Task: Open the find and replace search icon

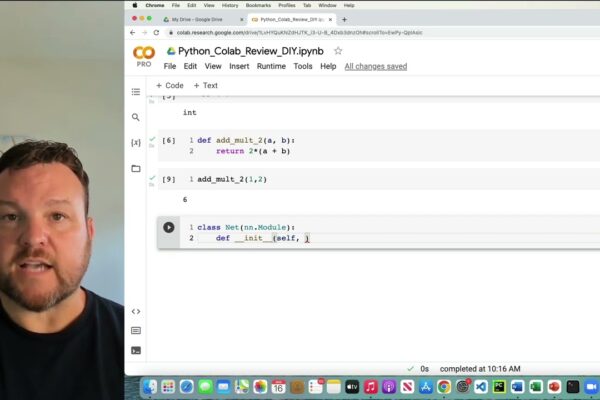Action: [135, 117]
